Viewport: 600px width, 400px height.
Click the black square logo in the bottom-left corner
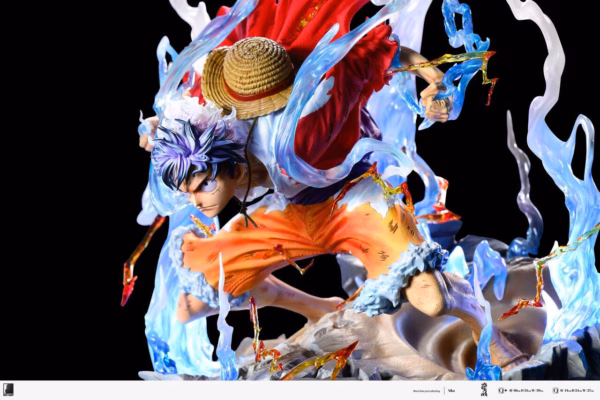pos(8,390)
